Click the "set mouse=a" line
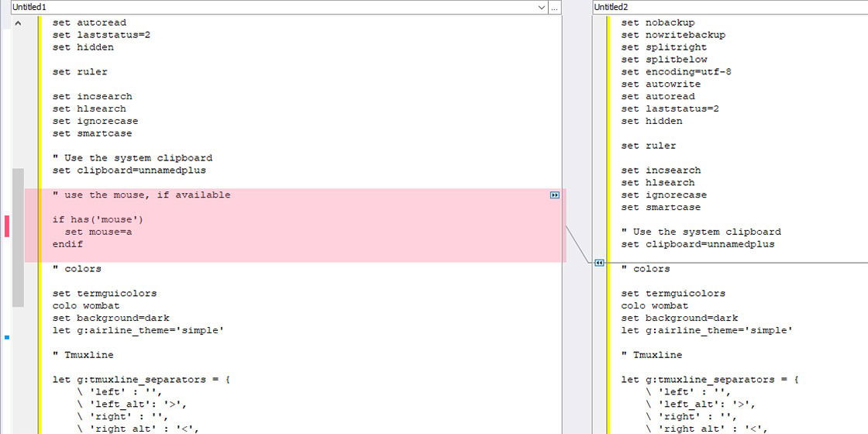Screen dimensions: 868x434 [x=98, y=232]
